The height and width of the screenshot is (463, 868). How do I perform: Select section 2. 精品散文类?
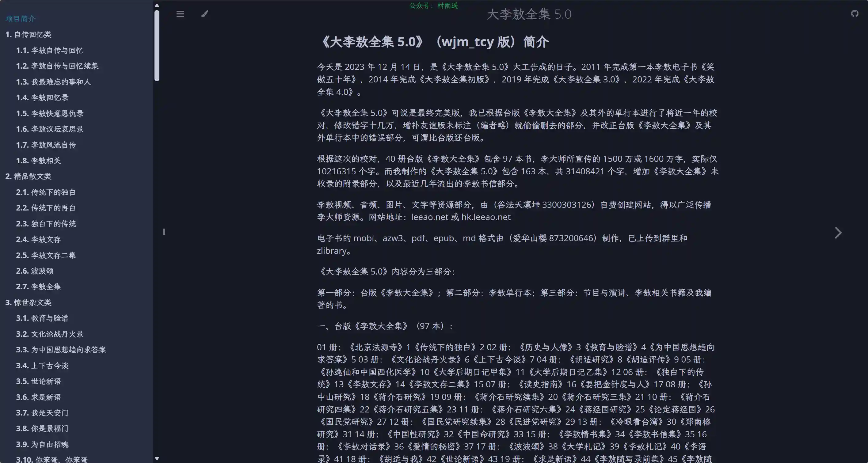tap(29, 176)
